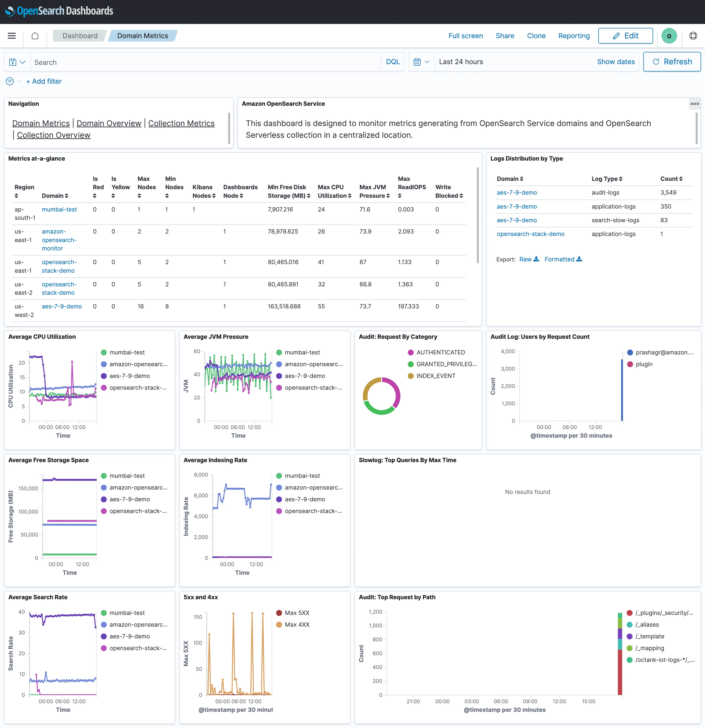This screenshot has width=705, height=728.
Task: Click the home icon
Action: tap(35, 36)
